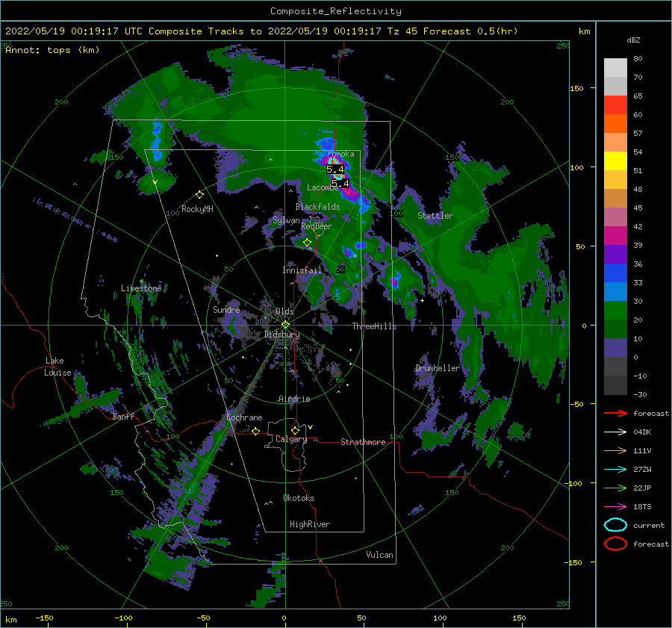Select the orange 111V track arrow
This screenshot has height=628, width=672.
(x=615, y=450)
